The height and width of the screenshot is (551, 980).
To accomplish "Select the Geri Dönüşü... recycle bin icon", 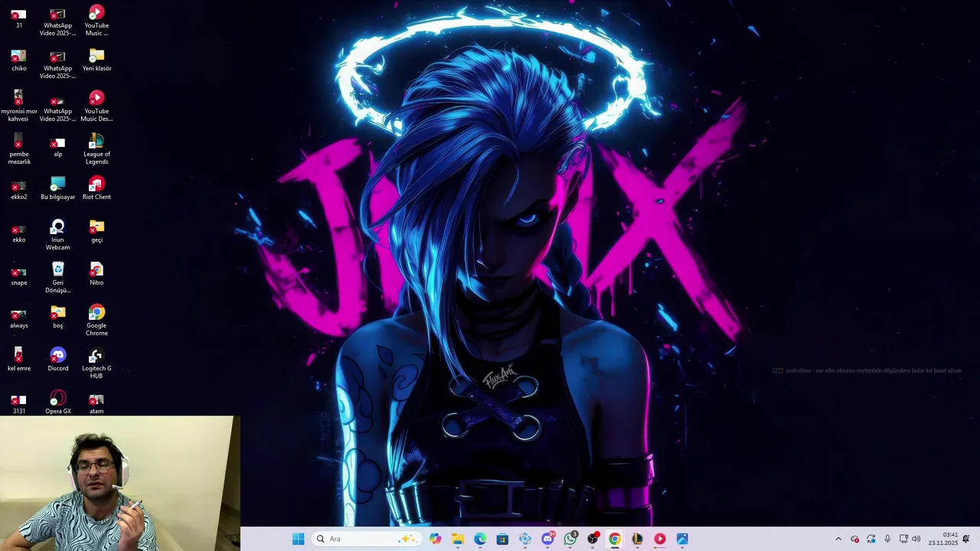I will [x=57, y=278].
